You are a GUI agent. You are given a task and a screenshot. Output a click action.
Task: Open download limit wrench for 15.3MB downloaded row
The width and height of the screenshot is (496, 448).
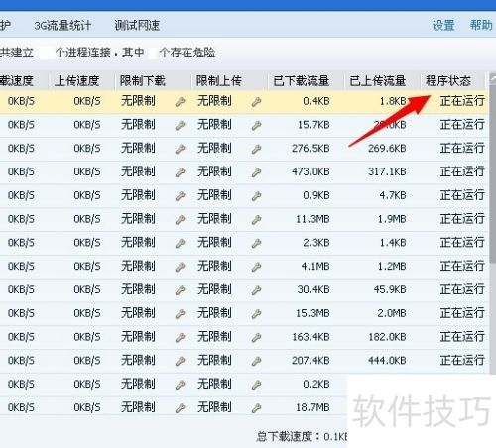(x=180, y=314)
